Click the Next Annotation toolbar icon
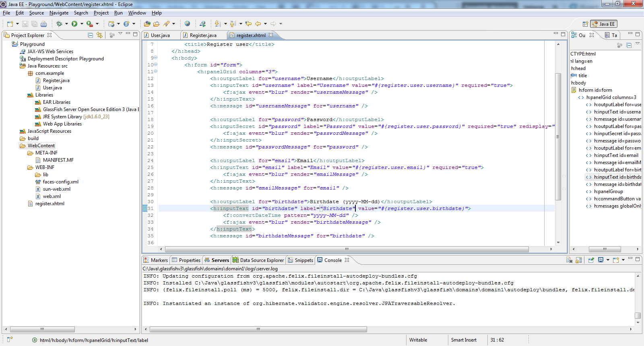This screenshot has height=346, width=644. (218, 24)
